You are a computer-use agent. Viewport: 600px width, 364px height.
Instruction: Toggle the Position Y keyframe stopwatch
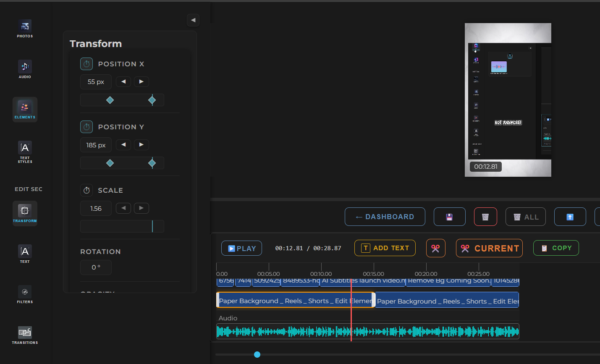point(86,127)
